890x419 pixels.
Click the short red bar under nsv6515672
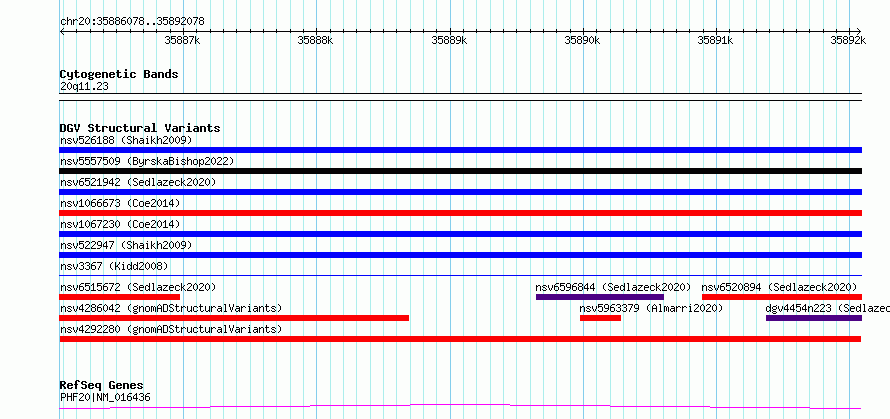[120, 297]
